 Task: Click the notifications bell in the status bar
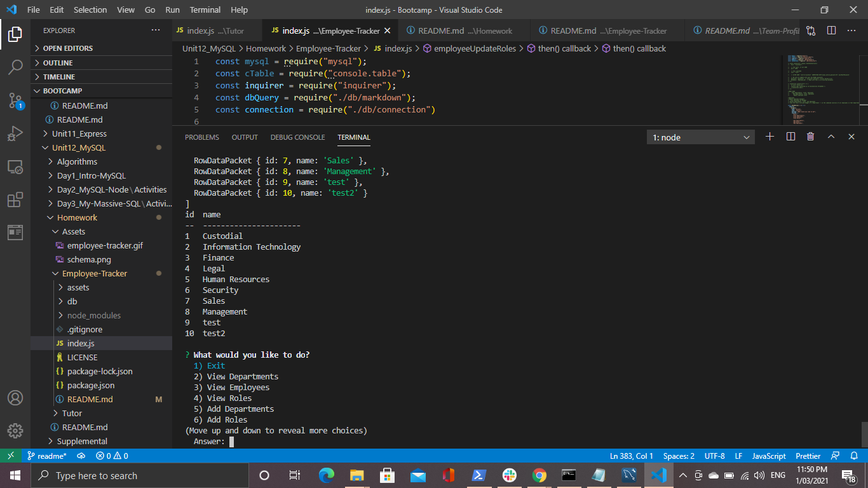pyautogui.click(x=855, y=456)
